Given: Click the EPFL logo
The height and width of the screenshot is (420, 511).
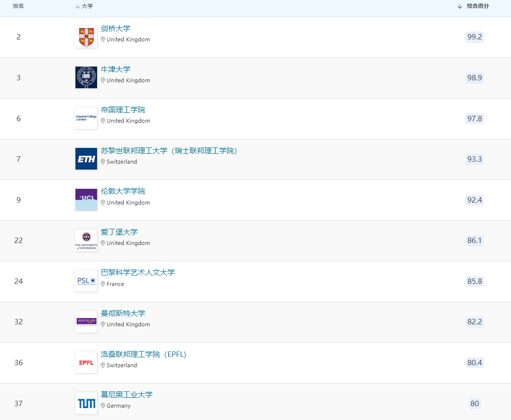Looking at the screenshot, I should click(x=86, y=362).
